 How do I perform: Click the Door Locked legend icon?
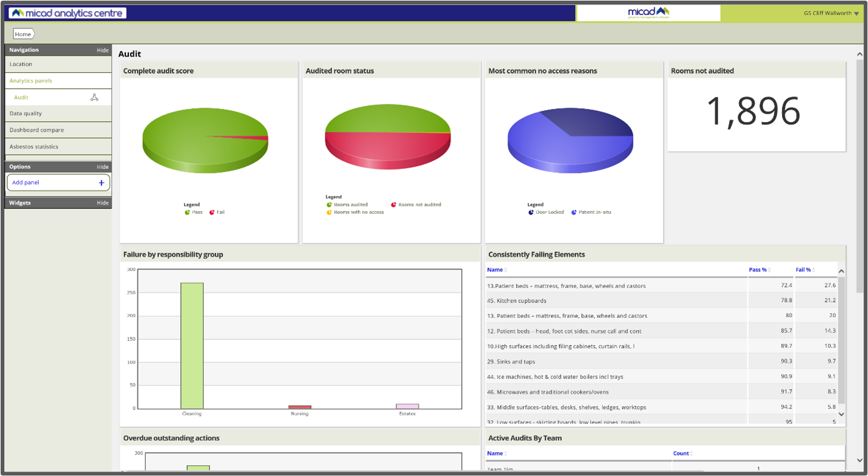(530, 212)
